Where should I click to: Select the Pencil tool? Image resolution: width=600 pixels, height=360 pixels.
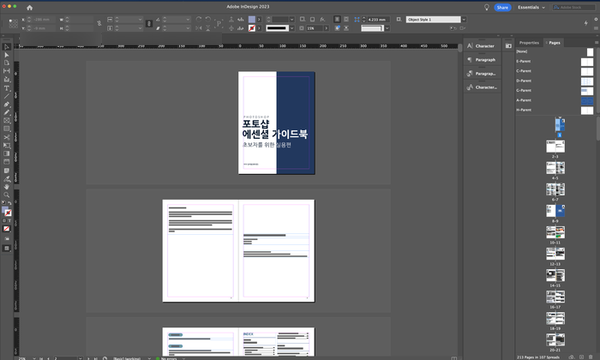pyautogui.click(x=7, y=112)
